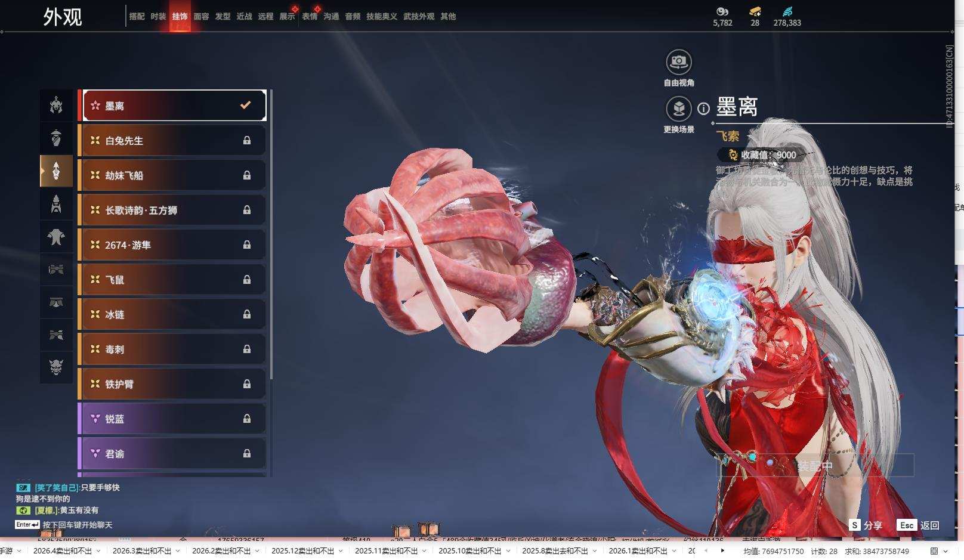964x560 pixels.
Task: Click the 分享 share button
Action: click(x=866, y=525)
